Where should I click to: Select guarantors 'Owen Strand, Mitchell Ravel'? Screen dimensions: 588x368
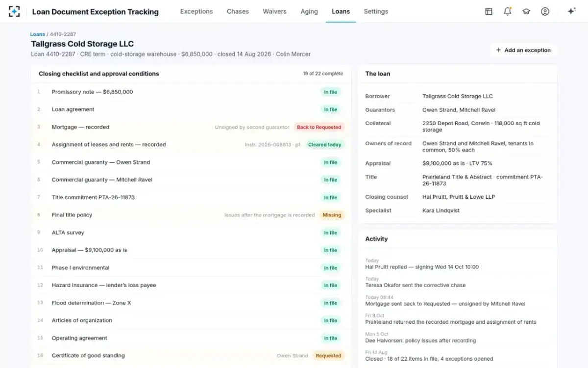point(459,110)
